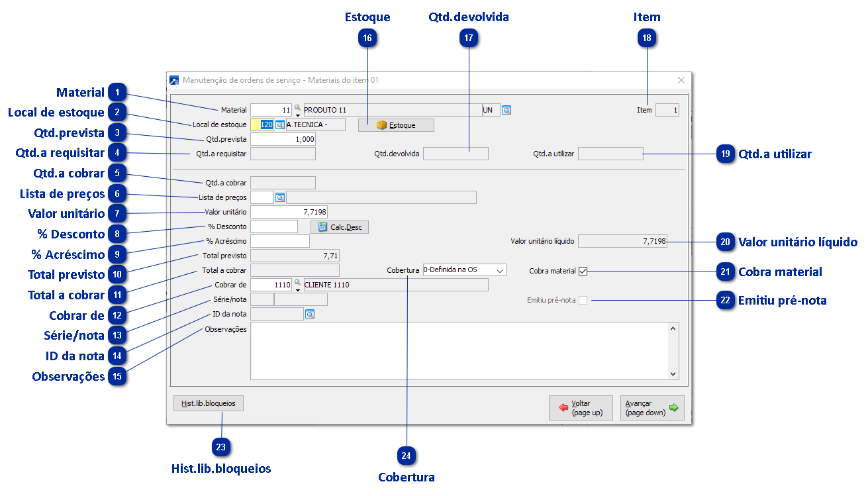
Task: Click the calculator icon on Calc.Desc
Action: (323, 227)
